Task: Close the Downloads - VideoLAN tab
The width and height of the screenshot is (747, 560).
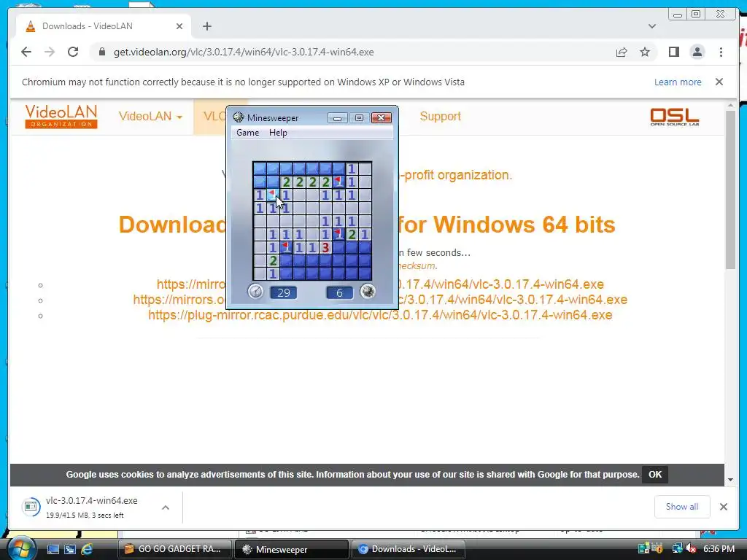Action: [x=179, y=26]
